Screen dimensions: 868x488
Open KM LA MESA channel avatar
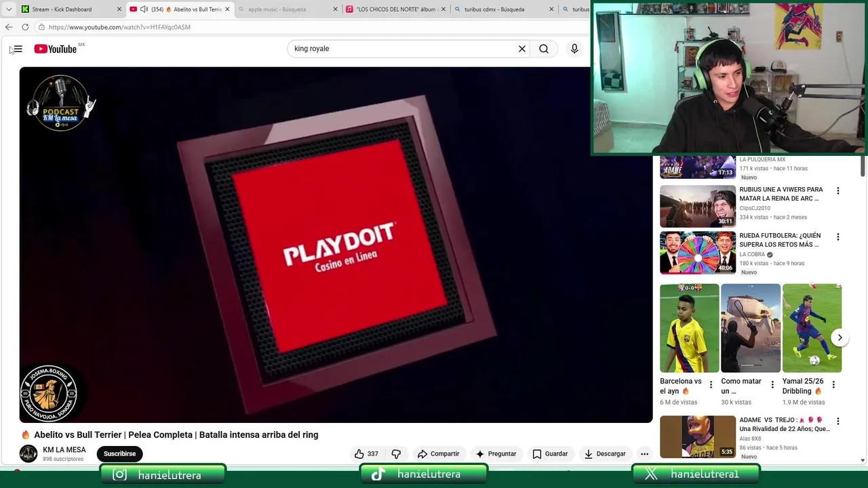[28, 454]
